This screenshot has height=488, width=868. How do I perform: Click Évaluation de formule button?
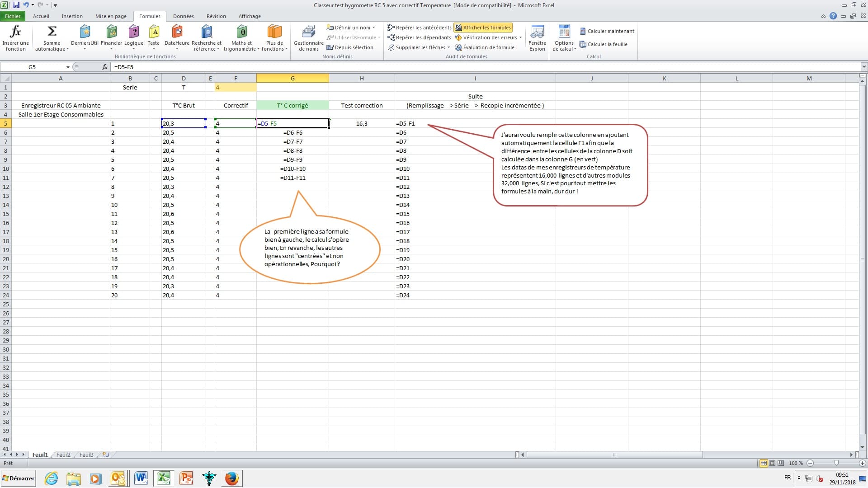click(485, 47)
